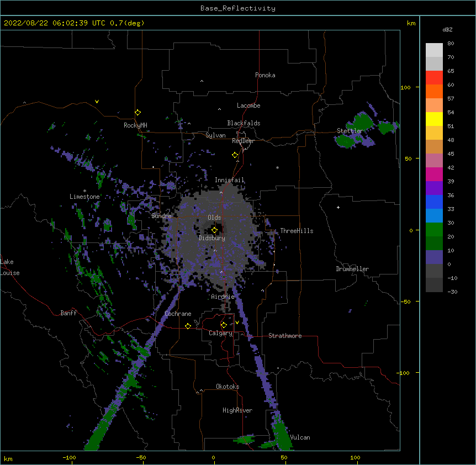Click the Didsbury town label
This screenshot has height=465, width=476.
coord(212,238)
